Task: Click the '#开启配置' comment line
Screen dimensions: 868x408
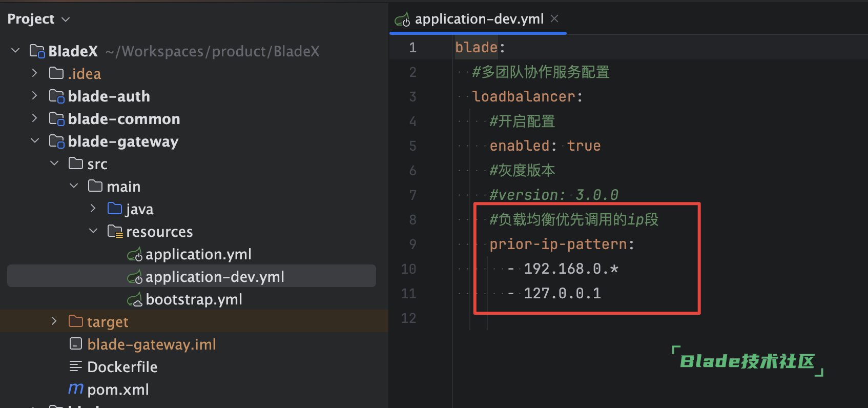Action: [x=522, y=121]
